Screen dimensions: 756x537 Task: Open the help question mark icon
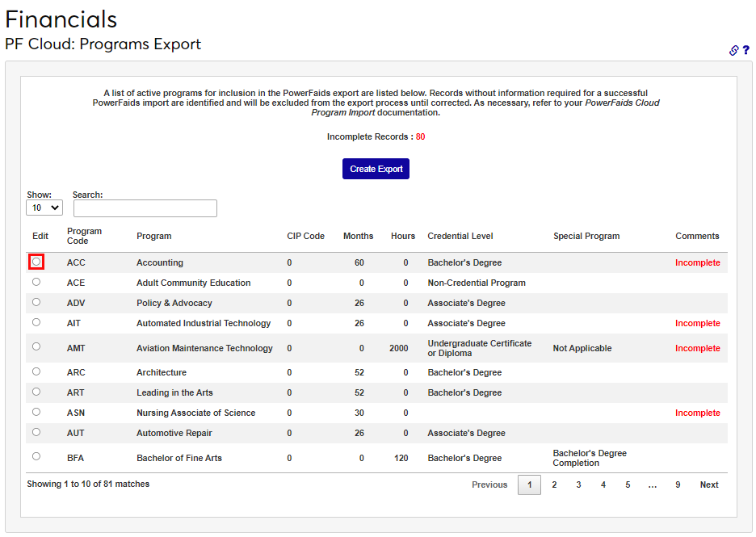[x=746, y=50]
